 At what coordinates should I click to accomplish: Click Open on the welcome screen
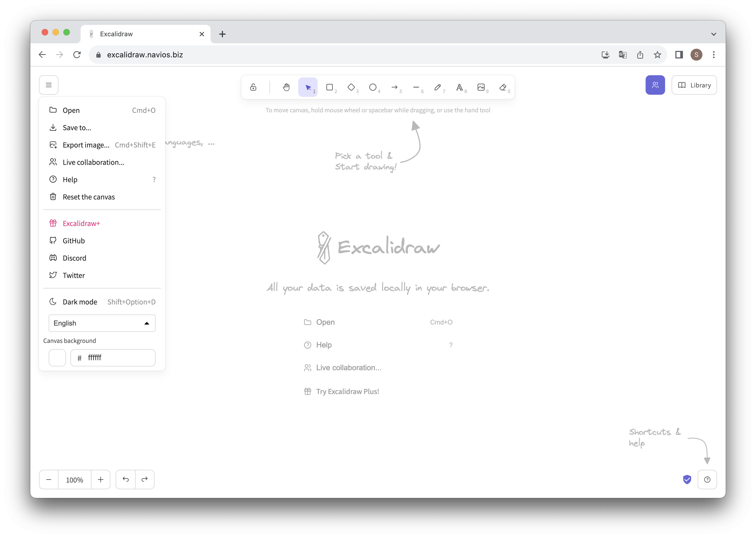[x=378, y=322]
